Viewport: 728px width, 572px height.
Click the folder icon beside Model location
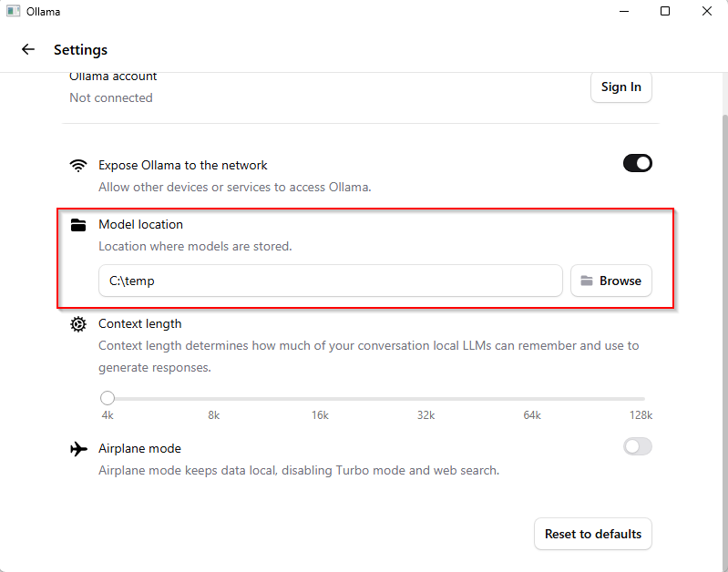pyautogui.click(x=79, y=225)
